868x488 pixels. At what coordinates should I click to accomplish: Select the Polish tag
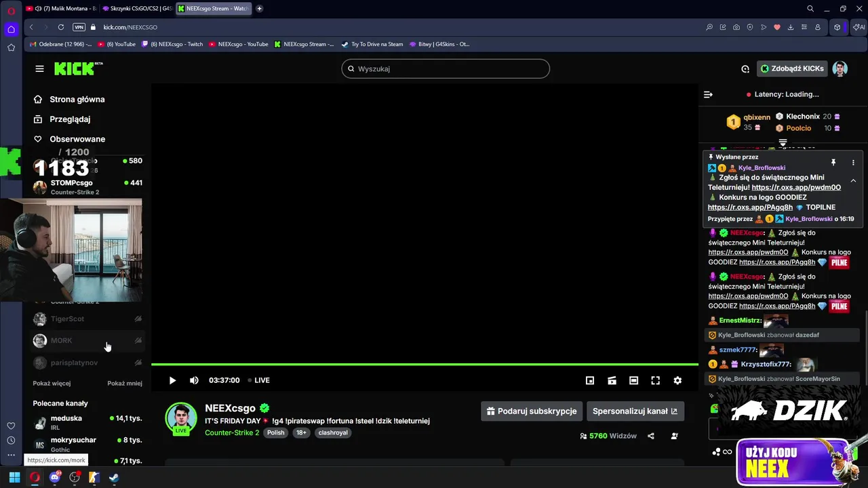pos(275,432)
